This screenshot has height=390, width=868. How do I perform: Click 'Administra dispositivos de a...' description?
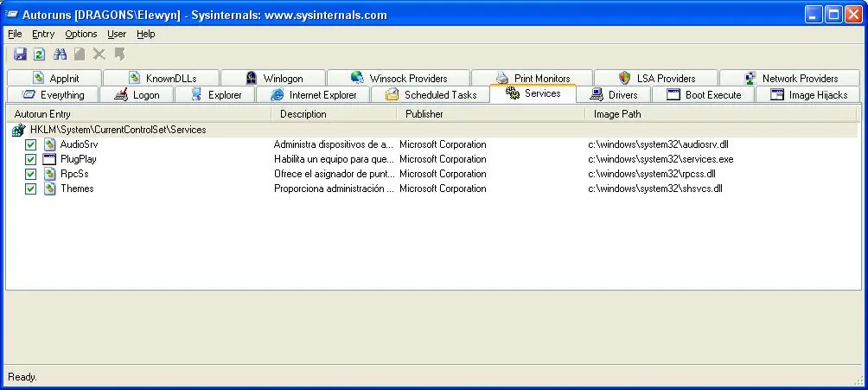[333, 144]
